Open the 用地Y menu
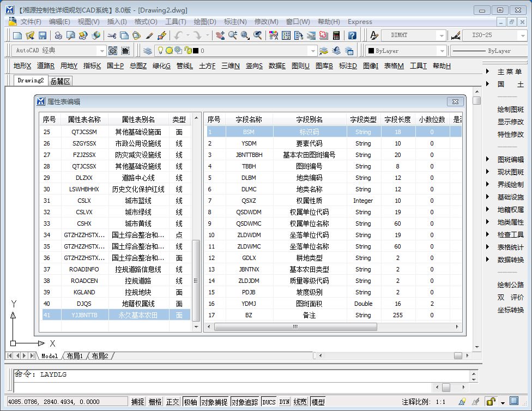 click(69, 66)
